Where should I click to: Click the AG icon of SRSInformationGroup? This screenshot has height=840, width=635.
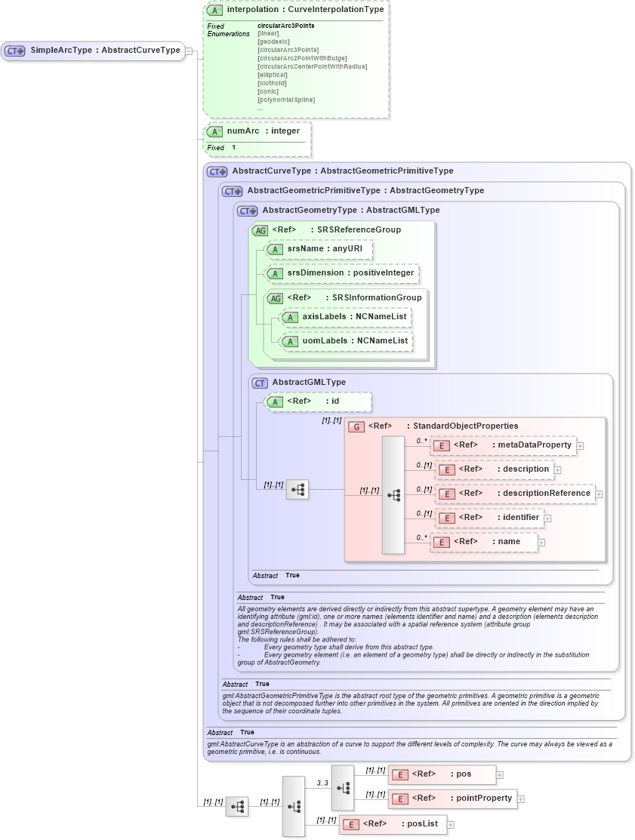276,298
